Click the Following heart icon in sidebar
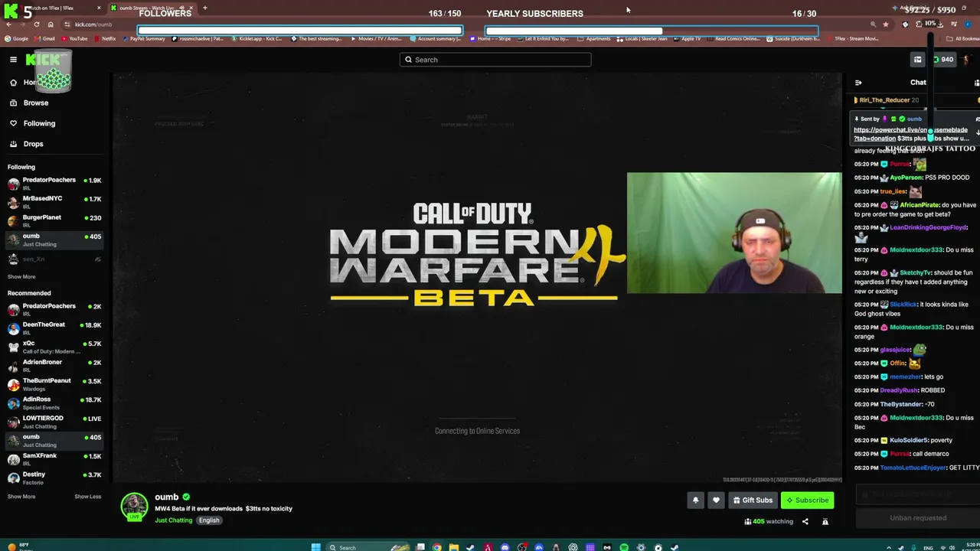Viewport: 980px width, 551px height. click(x=13, y=123)
